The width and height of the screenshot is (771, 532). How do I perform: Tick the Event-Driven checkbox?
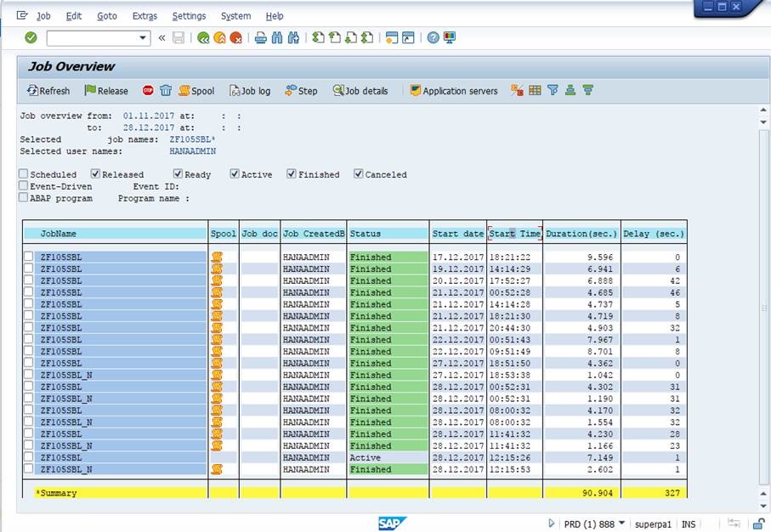click(x=23, y=185)
